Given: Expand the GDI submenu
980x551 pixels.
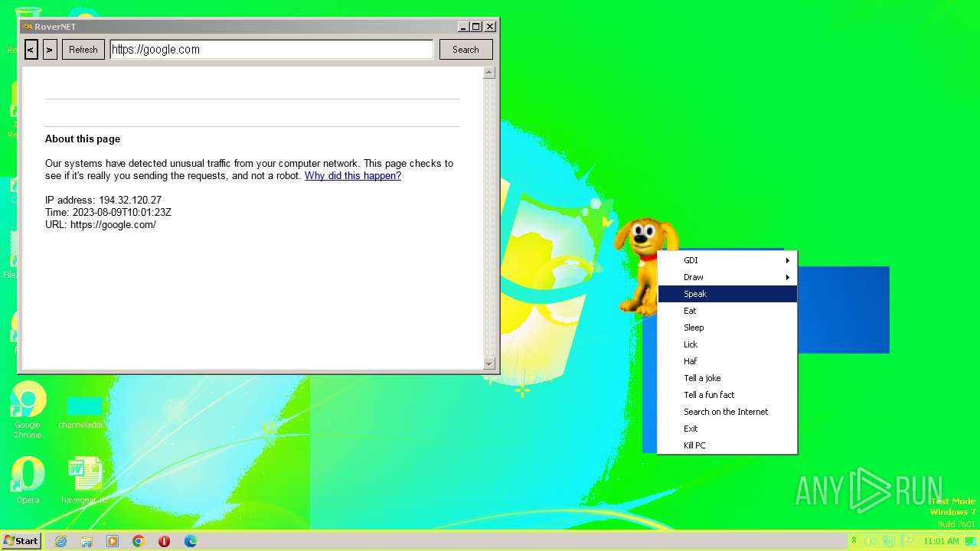Looking at the screenshot, I should pyautogui.click(x=727, y=260).
